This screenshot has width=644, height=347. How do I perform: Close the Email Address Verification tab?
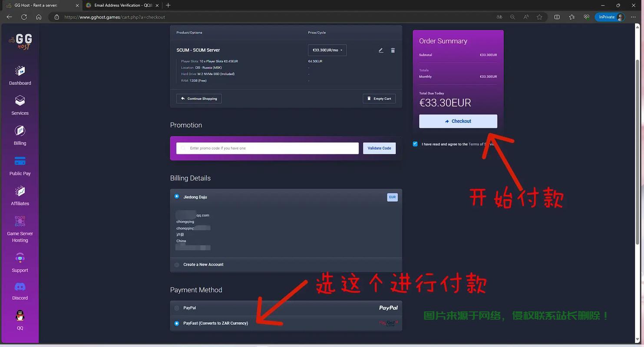tap(157, 5)
